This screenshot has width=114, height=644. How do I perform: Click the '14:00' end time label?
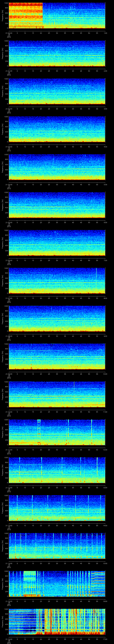click(105, 525)
